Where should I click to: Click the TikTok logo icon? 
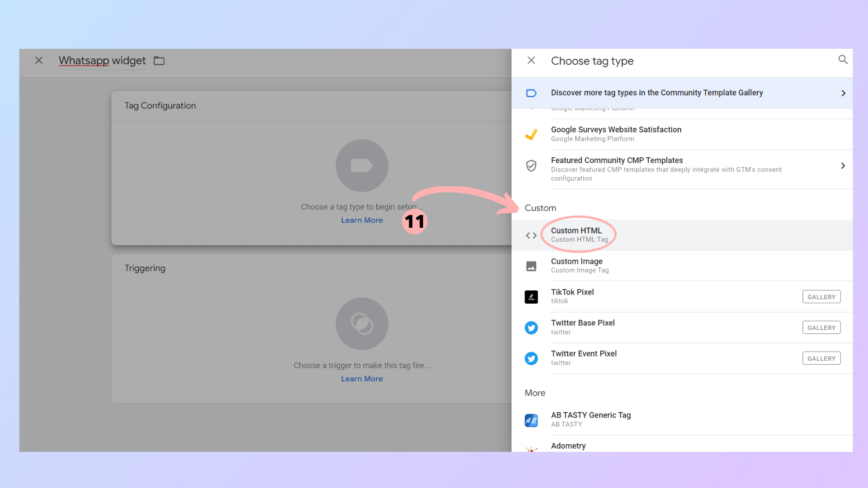[x=531, y=297]
